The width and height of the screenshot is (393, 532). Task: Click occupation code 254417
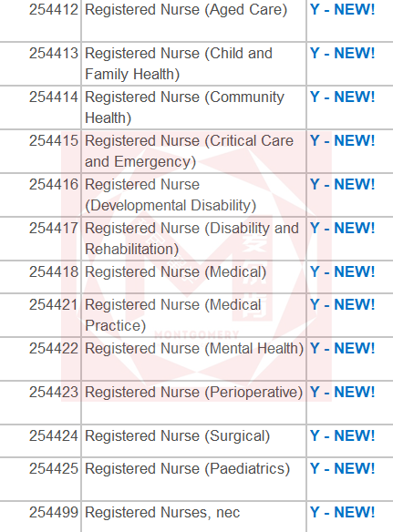[54, 229]
